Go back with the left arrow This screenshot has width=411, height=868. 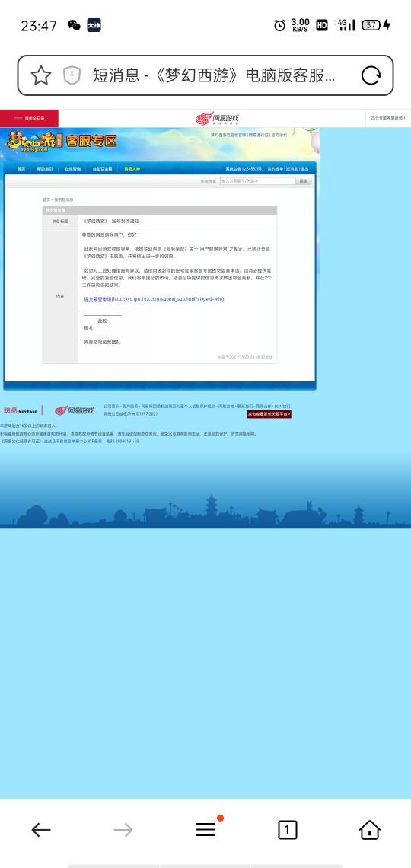(41, 829)
